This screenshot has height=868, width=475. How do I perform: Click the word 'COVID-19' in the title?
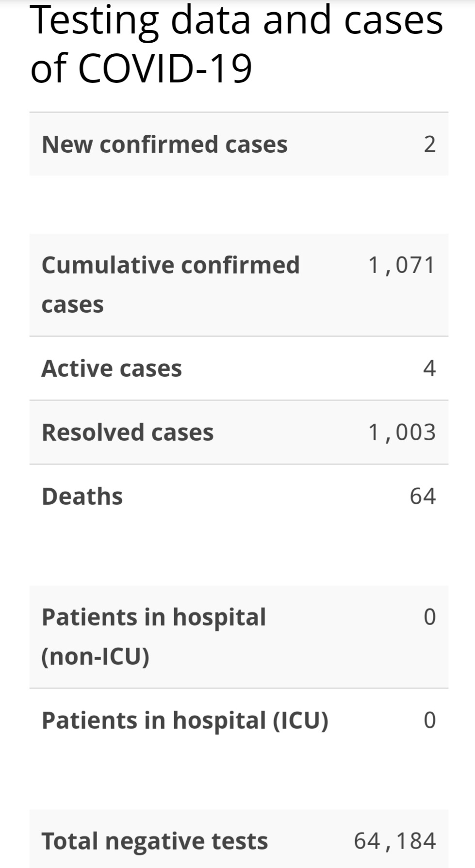click(x=165, y=68)
